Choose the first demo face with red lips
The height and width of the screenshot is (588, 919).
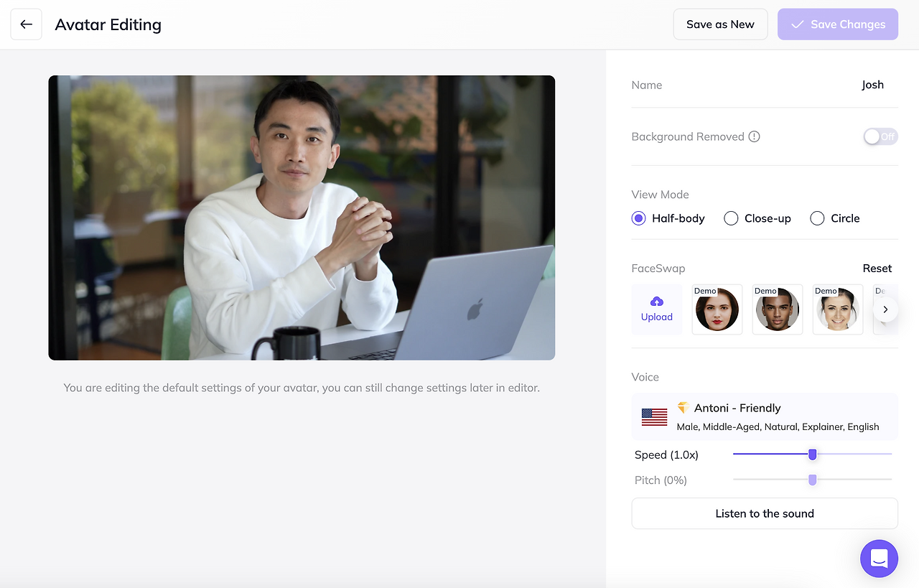717,309
